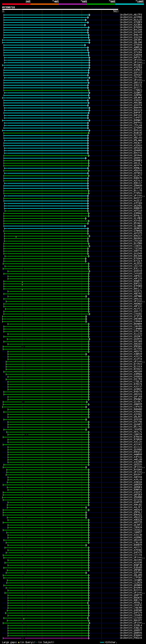The height and width of the screenshot is (644, 146).
Task: Select hit label UniRef100_B5VY56
Action: (131, 50)
